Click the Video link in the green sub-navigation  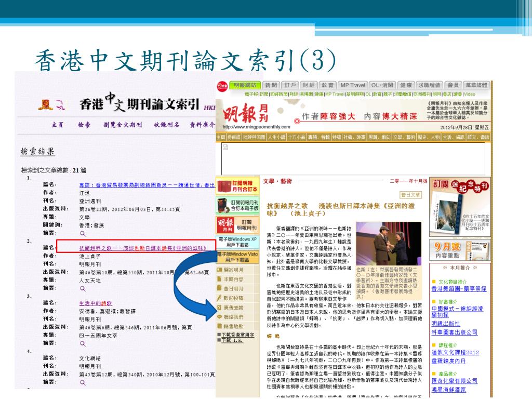click(x=470, y=95)
